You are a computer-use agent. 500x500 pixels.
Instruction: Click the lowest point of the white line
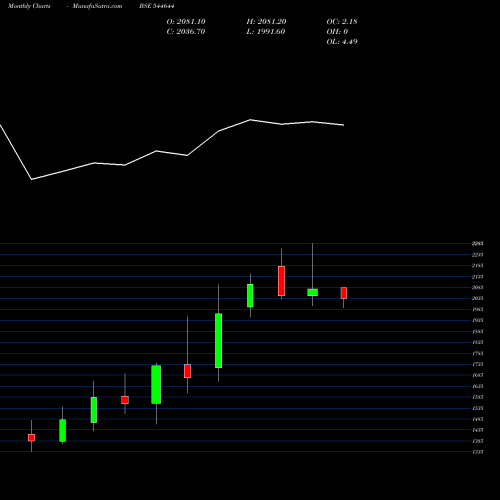(x=32, y=179)
